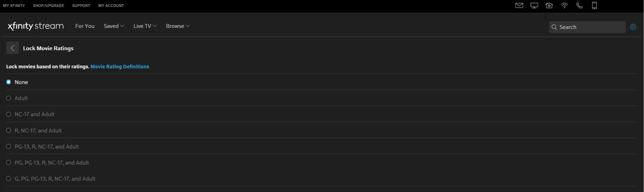Click the mobile phone icon
Viewport: 644px width, 192px height.
594,6
